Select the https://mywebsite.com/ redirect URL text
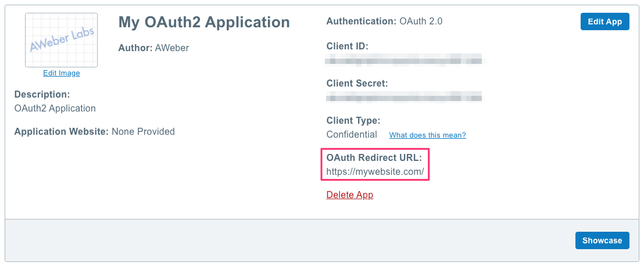The height and width of the screenshot is (266, 644). 375,172
